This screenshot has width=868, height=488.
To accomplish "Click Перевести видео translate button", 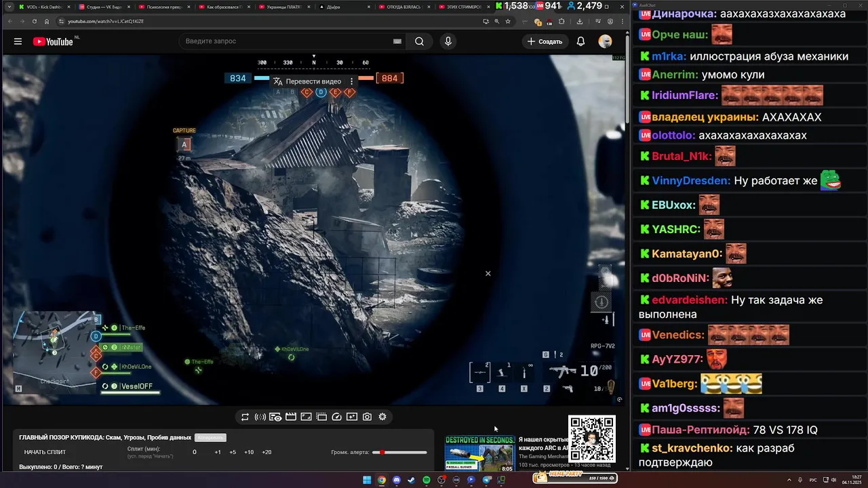I will (x=307, y=81).
